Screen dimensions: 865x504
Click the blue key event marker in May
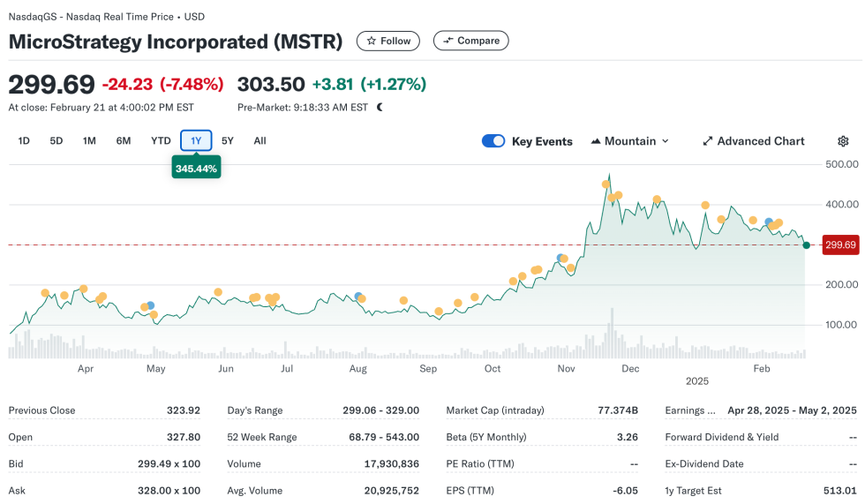(150, 305)
